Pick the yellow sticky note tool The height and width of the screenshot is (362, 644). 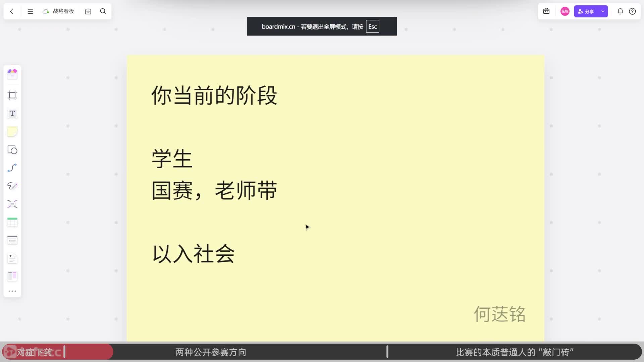12,132
